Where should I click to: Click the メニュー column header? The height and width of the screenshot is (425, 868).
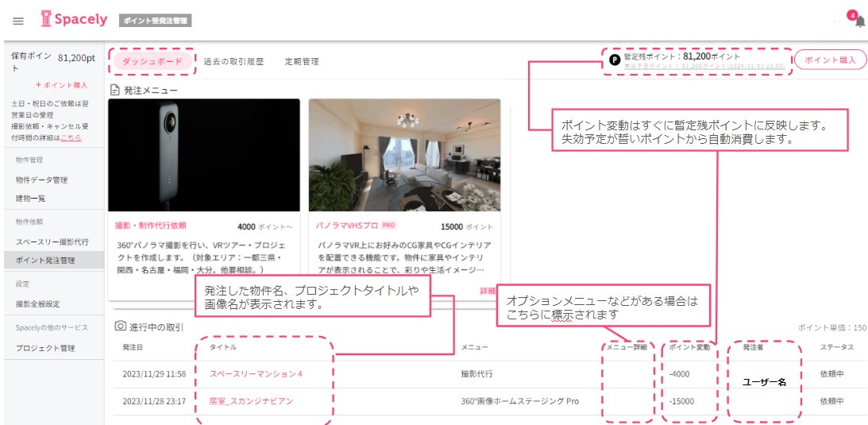[x=474, y=347]
